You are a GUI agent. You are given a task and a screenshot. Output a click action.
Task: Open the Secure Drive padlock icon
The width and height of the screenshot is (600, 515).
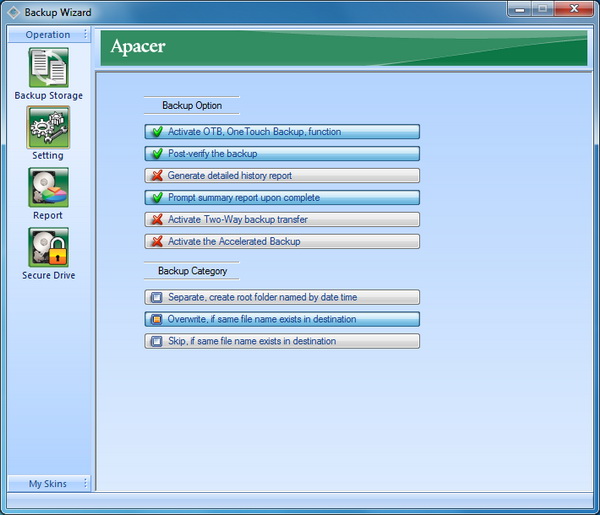pos(49,248)
